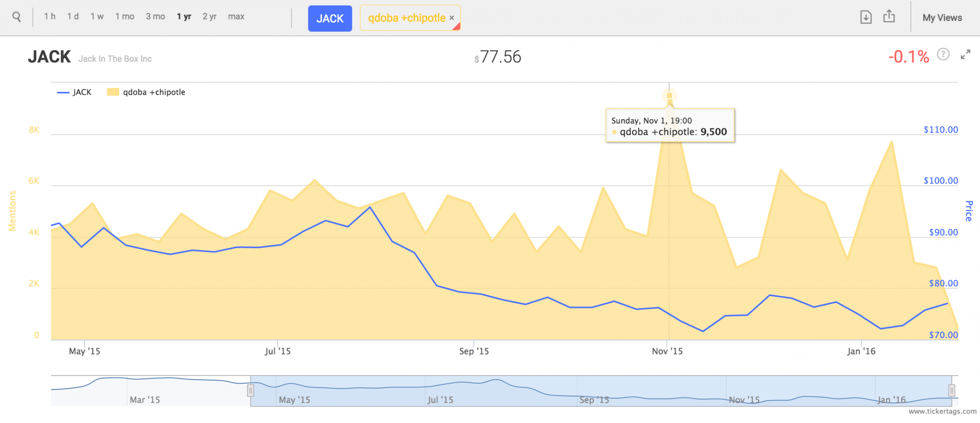This screenshot has width=980, height=423.
Task: Toggle the JACK series in legend
Action: (x=74, y=92)
